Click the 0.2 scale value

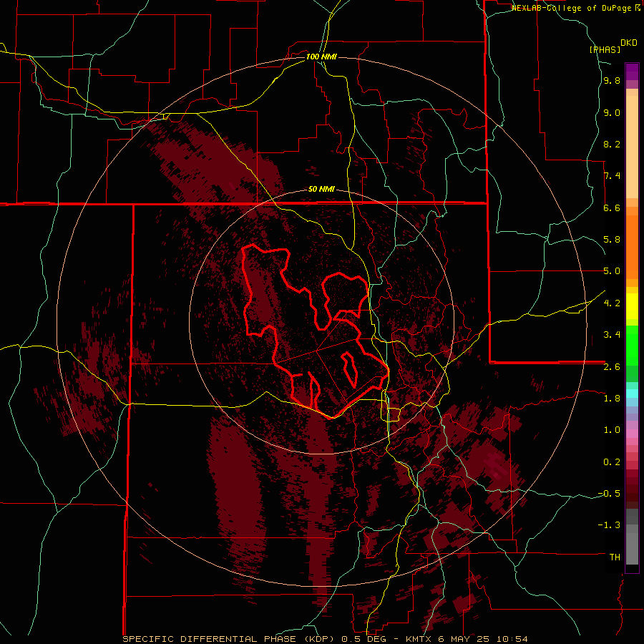tap(612, 462)
